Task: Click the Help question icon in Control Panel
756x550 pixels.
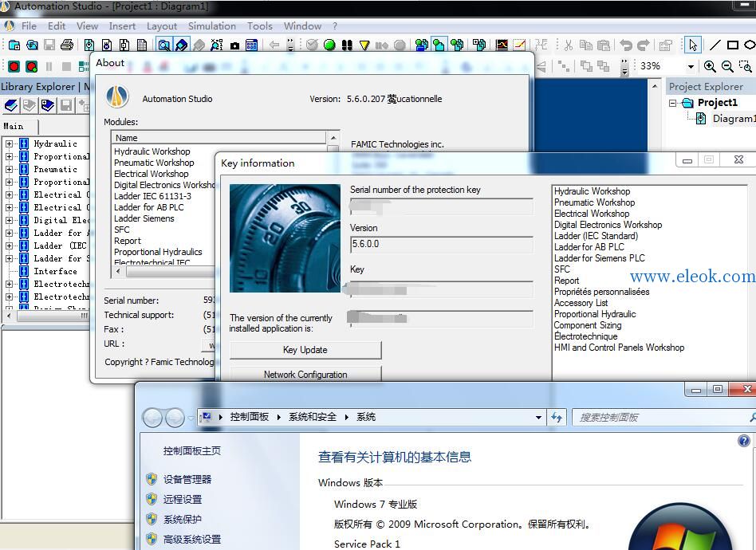Action: (x=744, y=441)
